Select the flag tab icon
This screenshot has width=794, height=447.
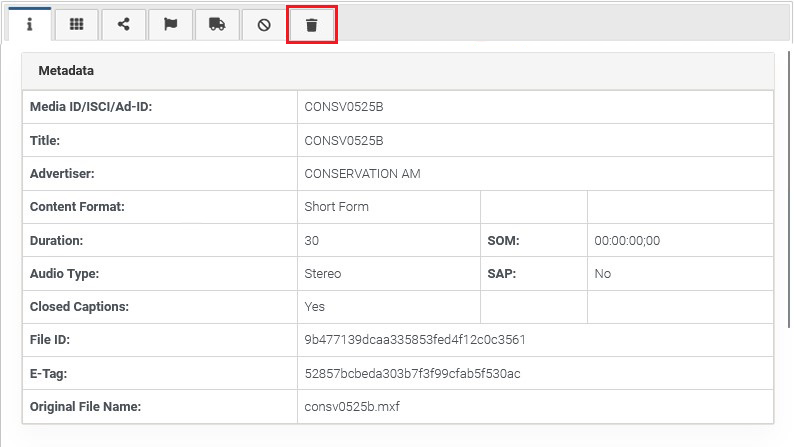(x=171, y=24)
